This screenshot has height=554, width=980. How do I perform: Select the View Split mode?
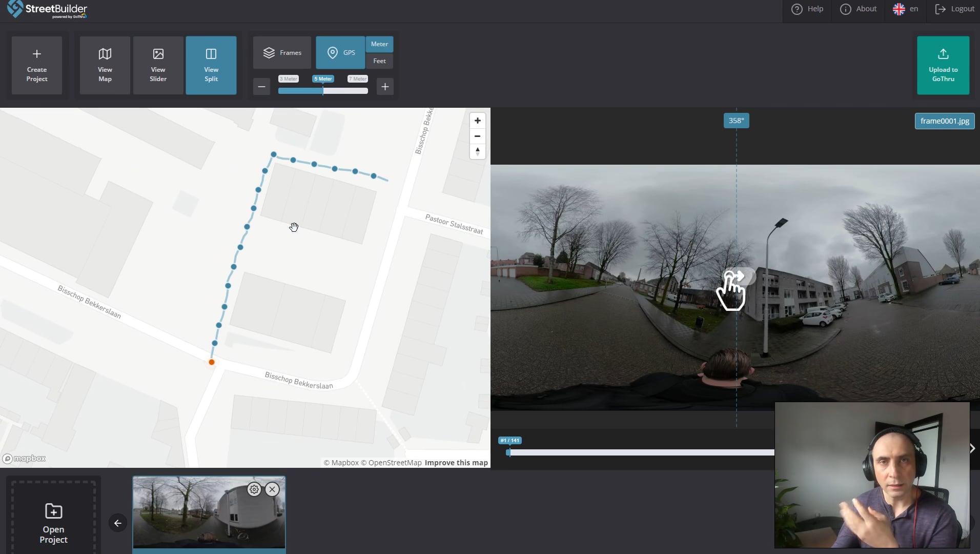pyautogui.click(x=211, y=65)
